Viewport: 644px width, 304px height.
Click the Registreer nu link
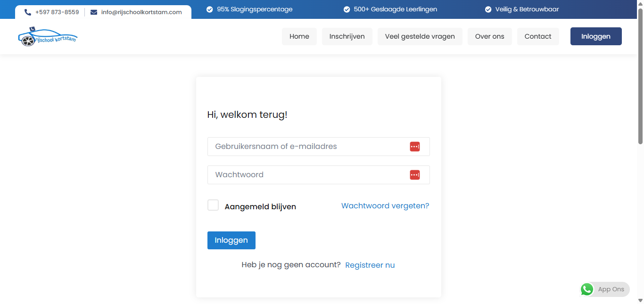(x=370, y=265)
